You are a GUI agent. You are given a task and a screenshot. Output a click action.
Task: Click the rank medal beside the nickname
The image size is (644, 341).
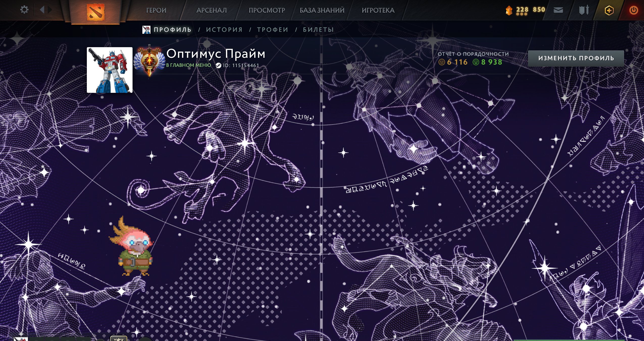(x=149, y=61)
